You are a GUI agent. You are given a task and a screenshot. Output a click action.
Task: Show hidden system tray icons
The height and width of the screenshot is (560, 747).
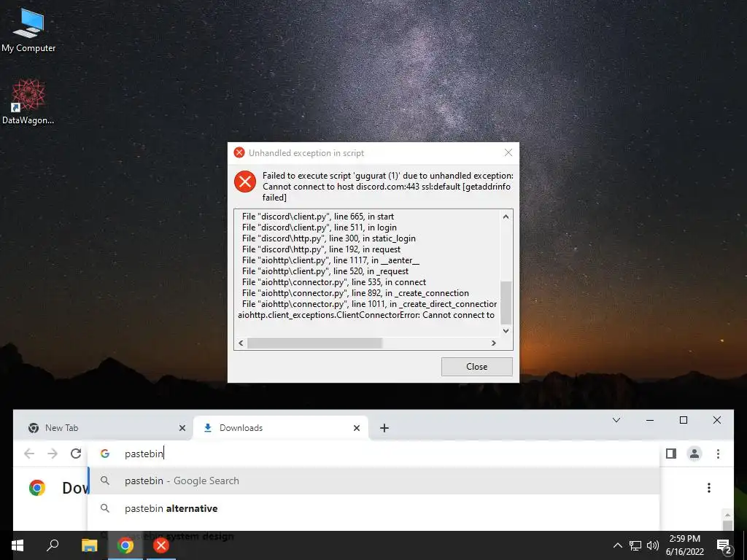click(x=617, y=545)
